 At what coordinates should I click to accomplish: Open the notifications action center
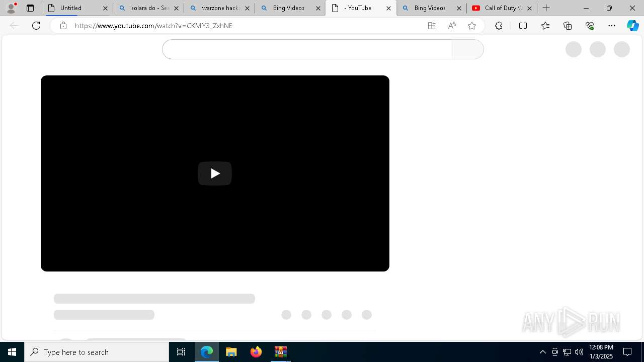pos(628,352)
